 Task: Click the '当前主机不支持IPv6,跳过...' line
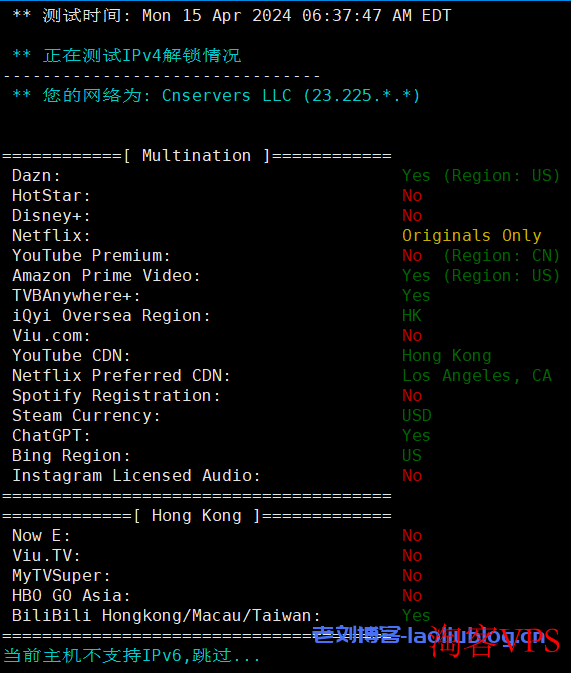click(x=132, y=655)
